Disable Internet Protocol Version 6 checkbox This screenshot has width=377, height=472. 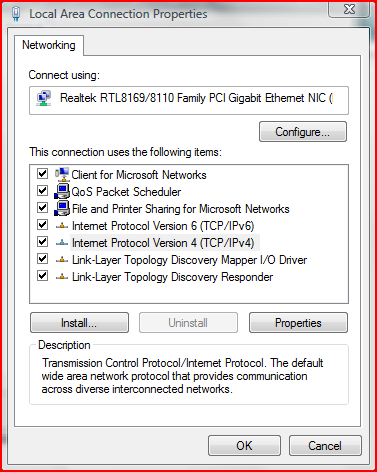pos(42,225)
